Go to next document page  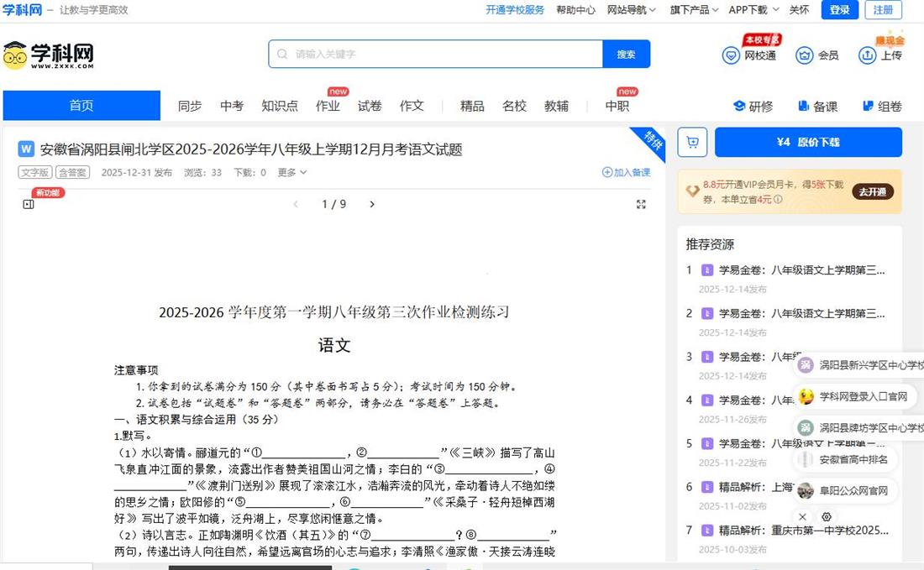click(x=372, y=204)
